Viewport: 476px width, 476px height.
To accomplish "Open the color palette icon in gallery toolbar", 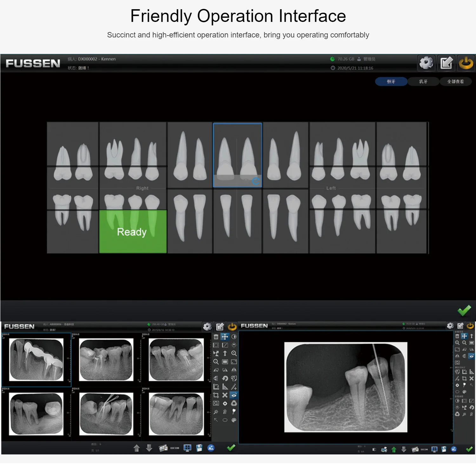I will click(x=234, y=420).
